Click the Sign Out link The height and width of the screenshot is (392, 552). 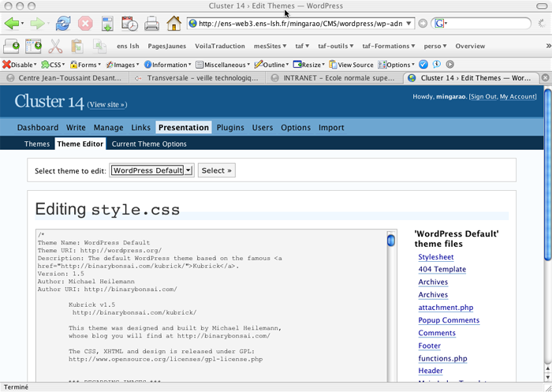pyautogui.click(x=483, y=96)
